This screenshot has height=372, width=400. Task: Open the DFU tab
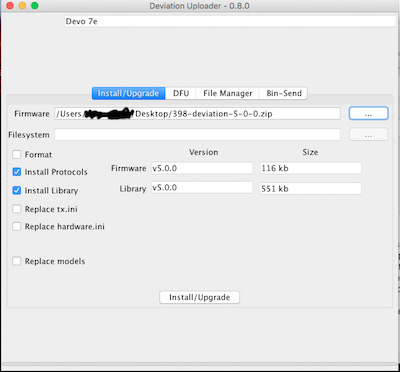click(x=181, y=93)
